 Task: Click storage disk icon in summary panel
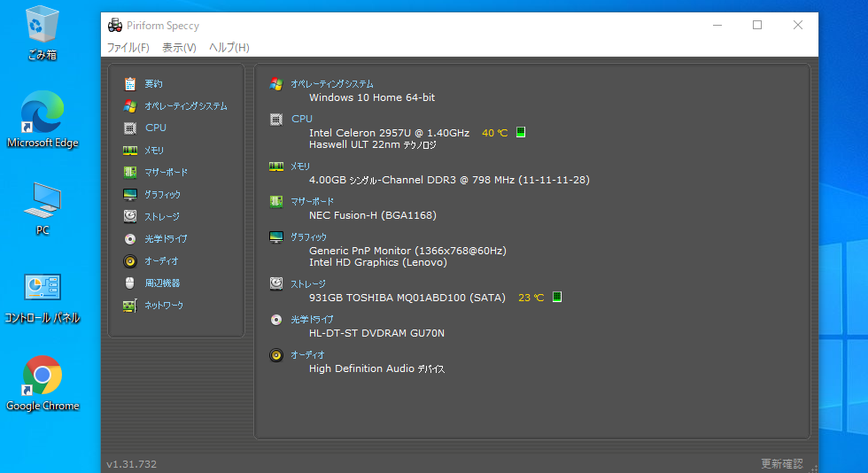point(276,283)
